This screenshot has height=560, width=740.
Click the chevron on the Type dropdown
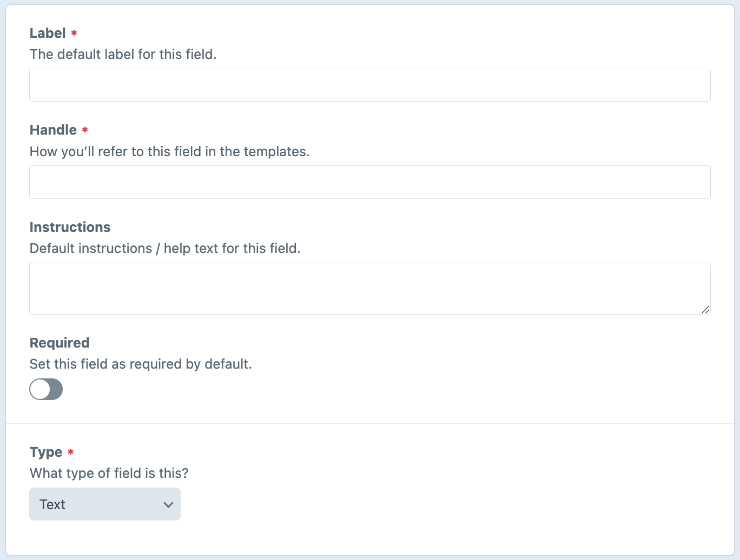(x=168, y=504)
